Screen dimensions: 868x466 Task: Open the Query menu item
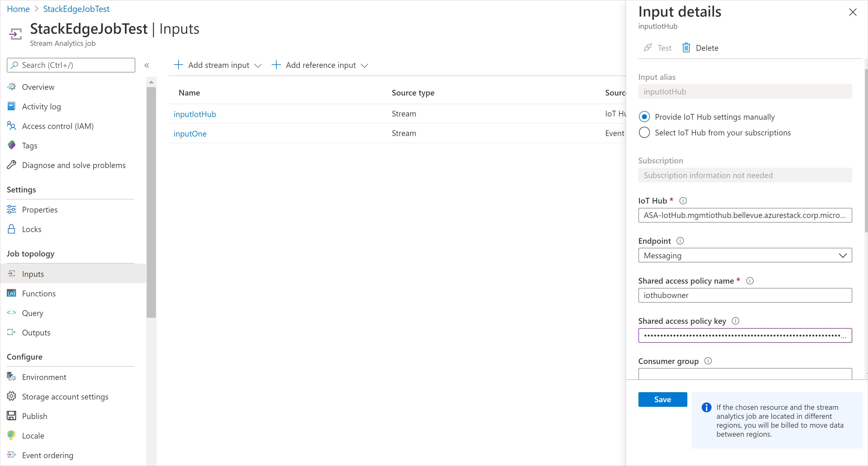pos(32,313)
